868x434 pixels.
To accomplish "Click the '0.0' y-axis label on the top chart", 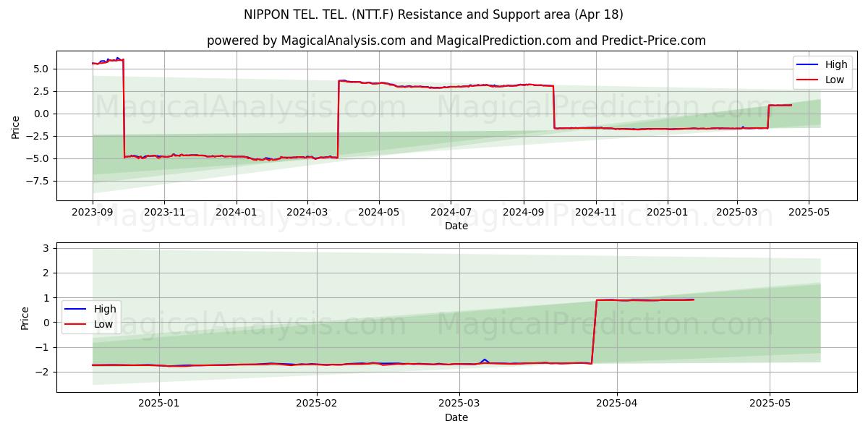I will point(43,114).
